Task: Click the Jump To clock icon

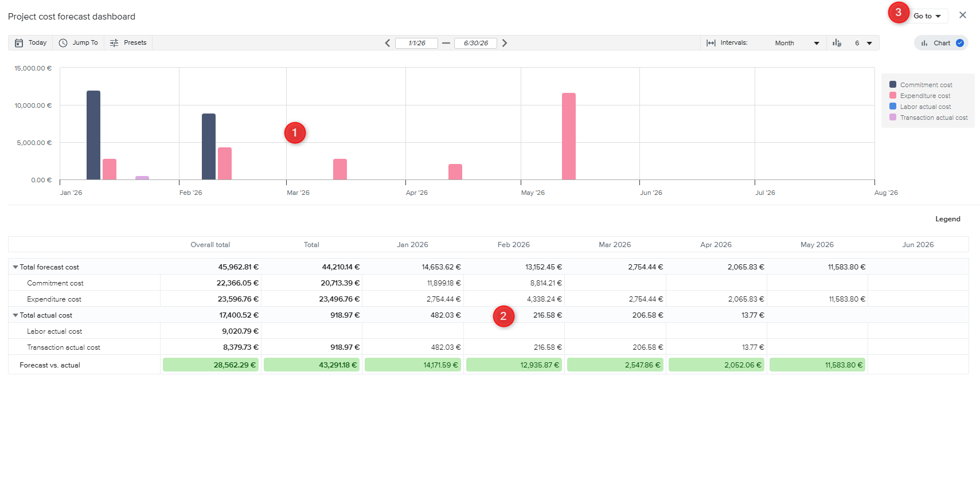Action: tap(63, 43)
